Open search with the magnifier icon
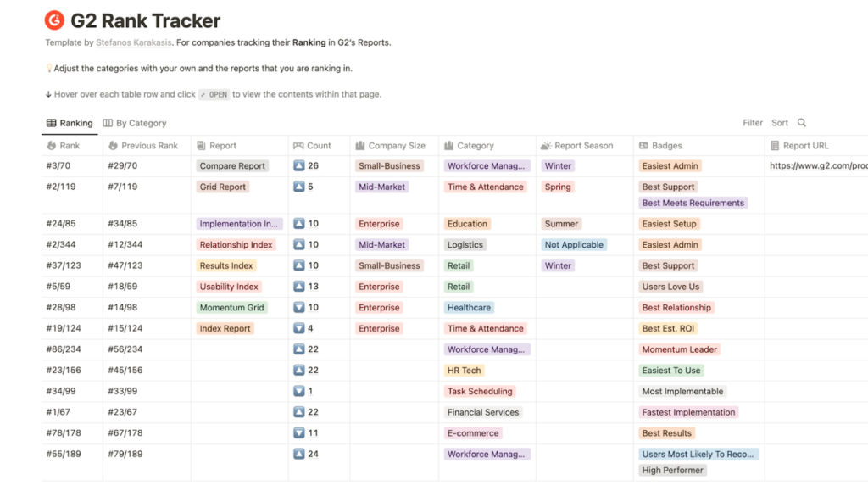Viewport: 868px width, 502px height. tap(800, 122)
